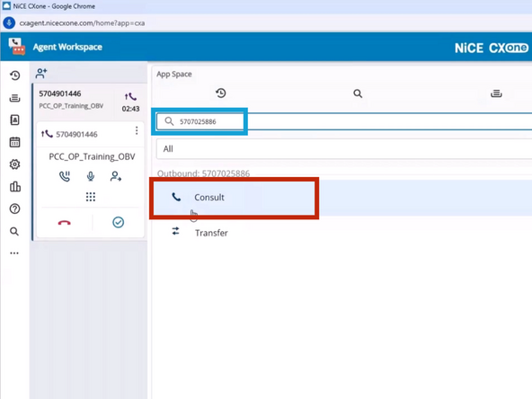Open the queue icon in left sidebar
This screenshot has width=532, height=399.
(14, 98)
